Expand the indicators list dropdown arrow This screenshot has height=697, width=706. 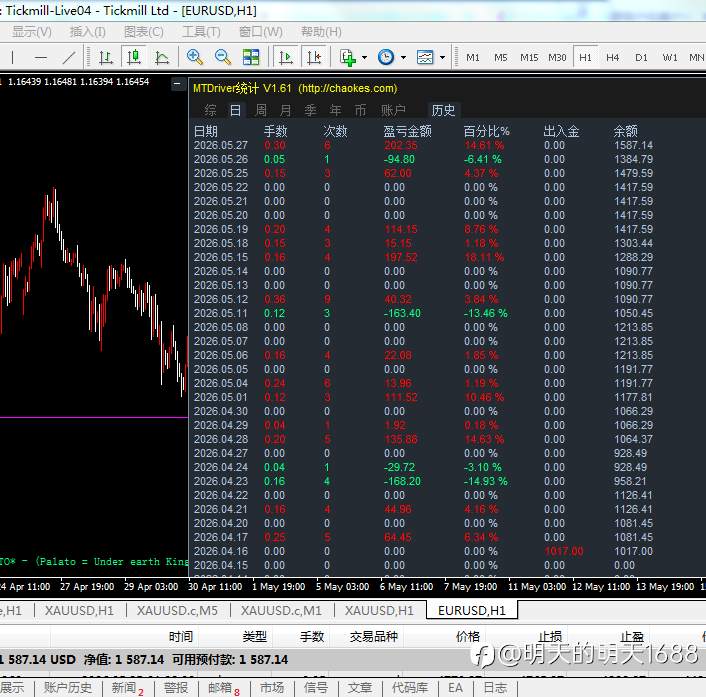(x=364, y=58)
